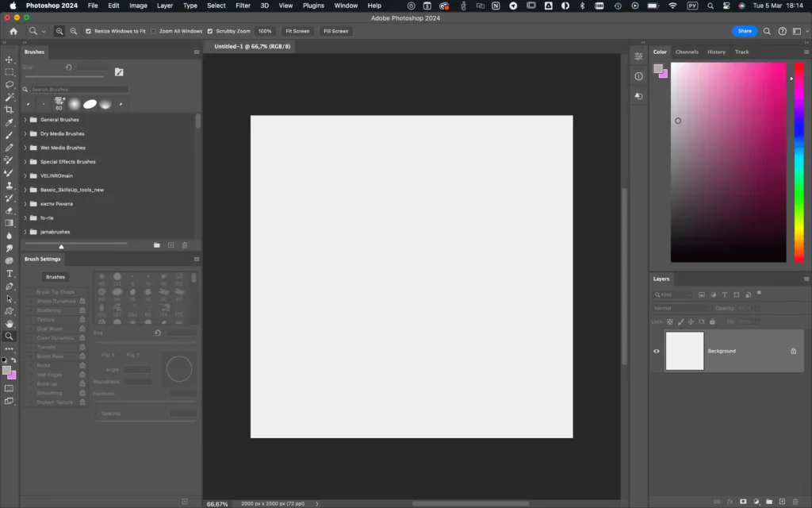The image size is (812, 508).
Task: Select the Blur tool
Action: tap(10, 235)
